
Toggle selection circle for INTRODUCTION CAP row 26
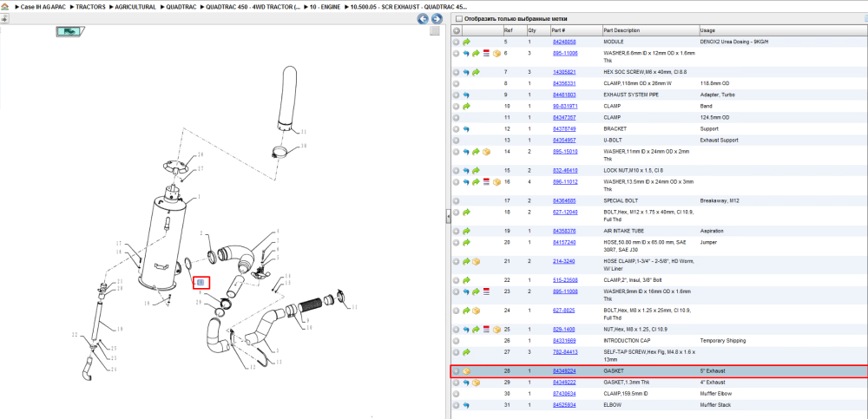pyautogui.click(x=457, y=340)
